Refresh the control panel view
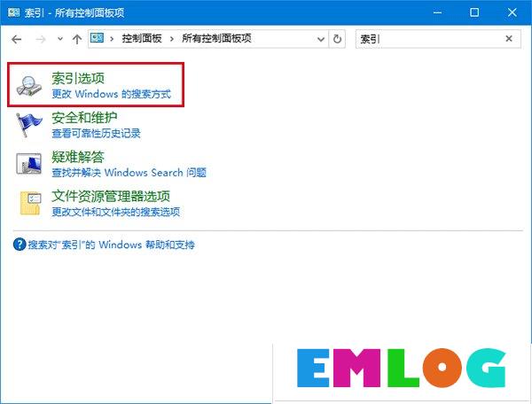Viewport: 532px width, 404px height. coord(337,39)
